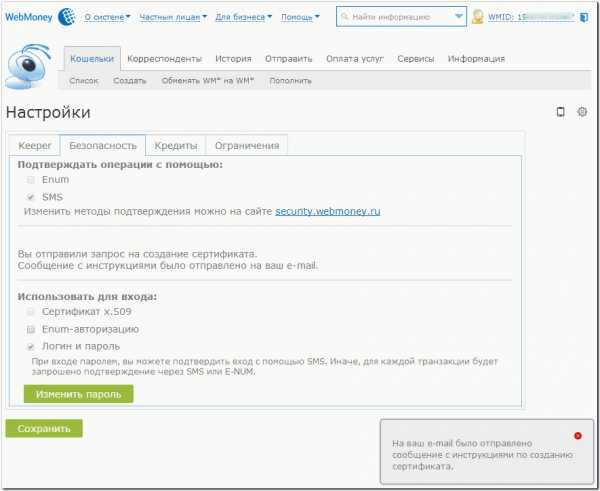600x491 pixels.
Task: Toggle the SMS confirmation checkbox
Action: pos(31,197)
